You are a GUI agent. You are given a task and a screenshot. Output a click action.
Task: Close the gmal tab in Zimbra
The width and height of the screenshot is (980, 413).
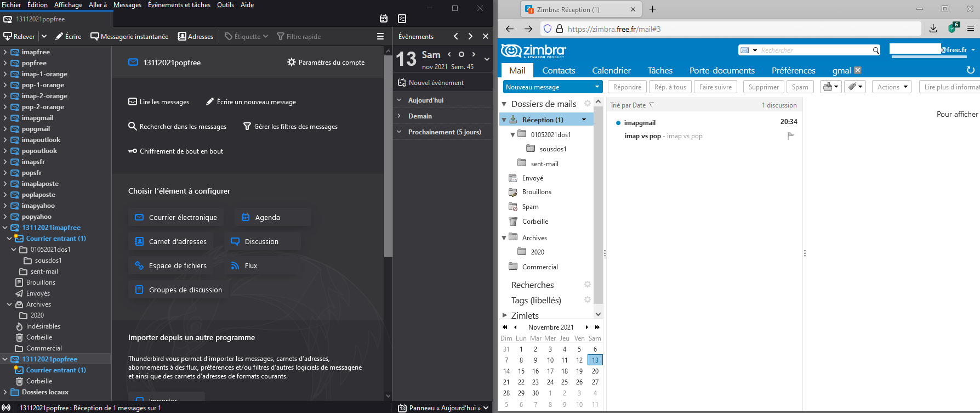click(x=858, y=70)
